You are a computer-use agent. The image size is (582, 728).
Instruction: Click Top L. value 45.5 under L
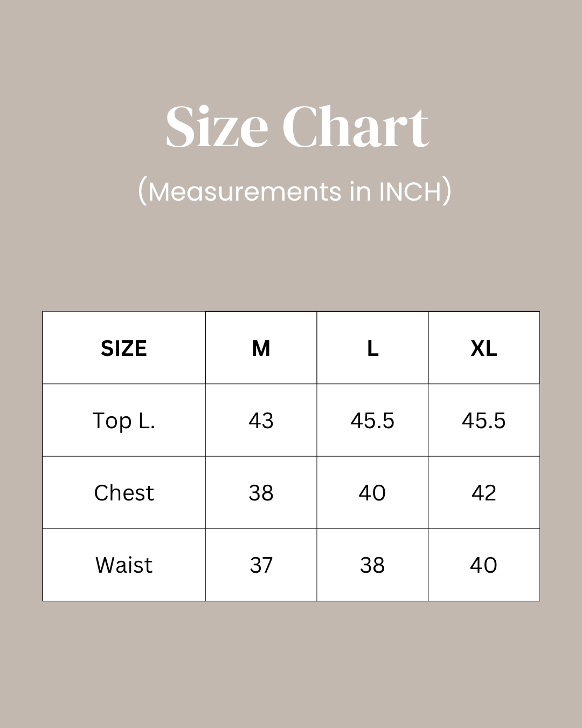[x=373, y=421]
